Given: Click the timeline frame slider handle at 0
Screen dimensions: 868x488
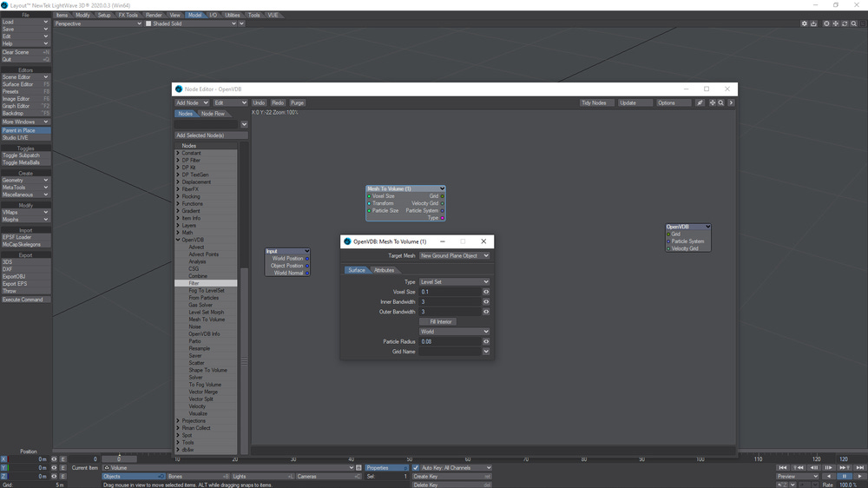Looking at the screenshot, I should (119, 459).
